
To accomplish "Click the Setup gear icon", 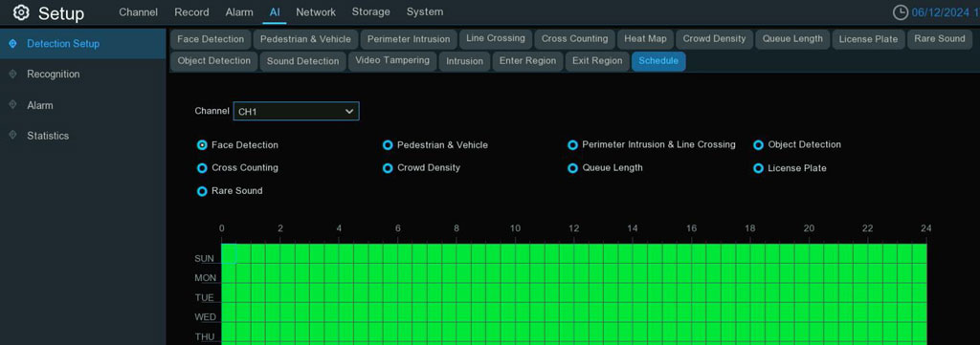I will 21,12.
